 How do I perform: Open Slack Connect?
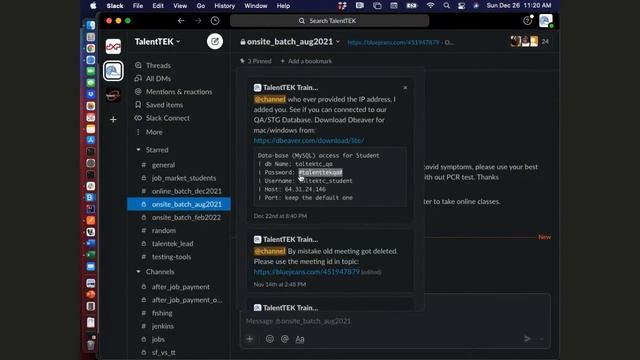pos(168,118)
